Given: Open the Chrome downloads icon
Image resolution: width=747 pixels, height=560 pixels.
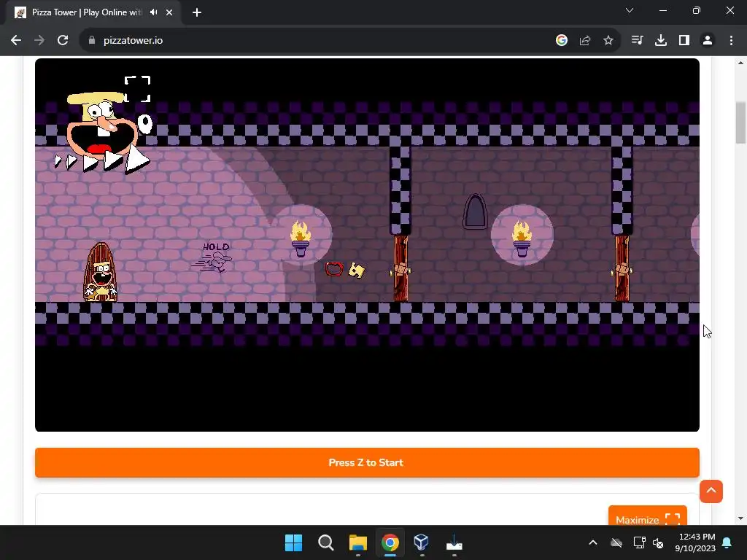Looking at the screenshot, I should coord(661,41).
